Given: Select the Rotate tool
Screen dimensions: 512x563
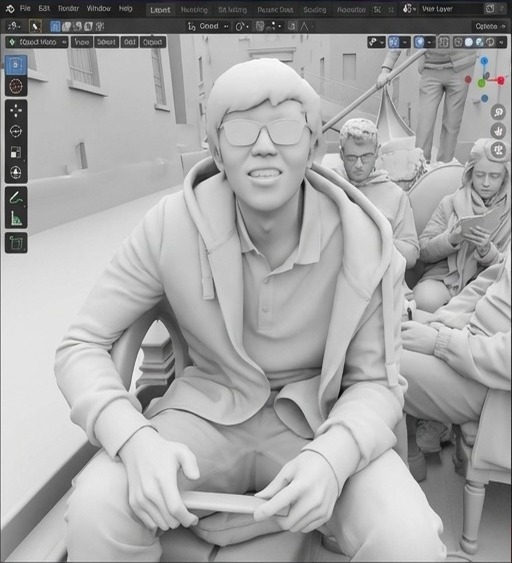Looking at the screenshot, I should point(16,131).
